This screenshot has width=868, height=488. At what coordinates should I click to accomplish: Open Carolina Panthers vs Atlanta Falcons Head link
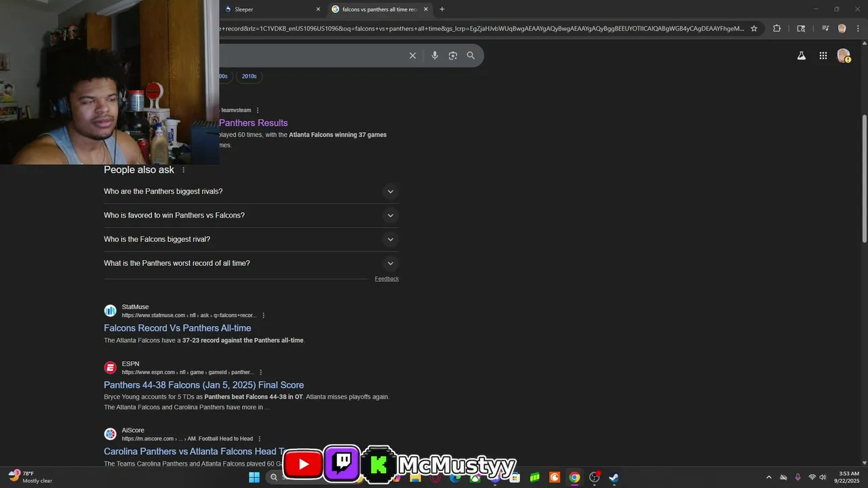(193, 451)
